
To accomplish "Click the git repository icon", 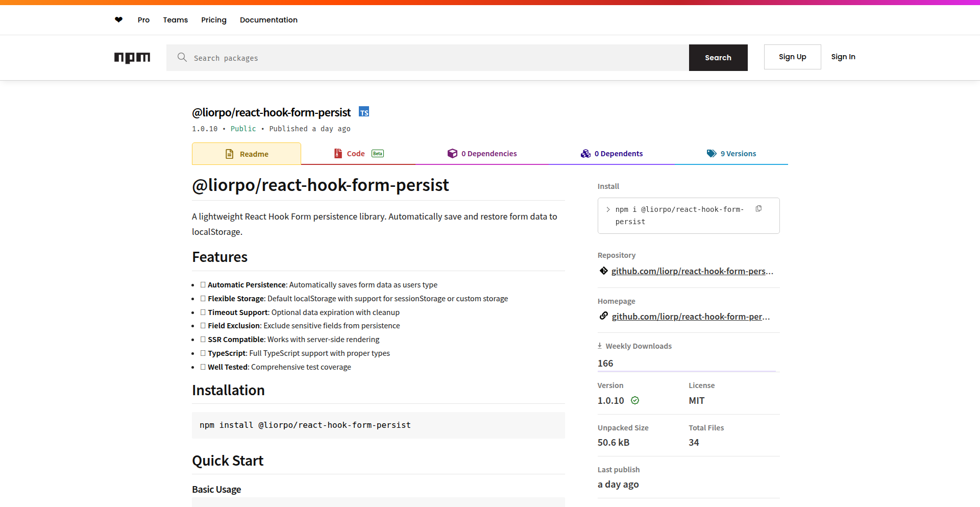I will 604,271.
